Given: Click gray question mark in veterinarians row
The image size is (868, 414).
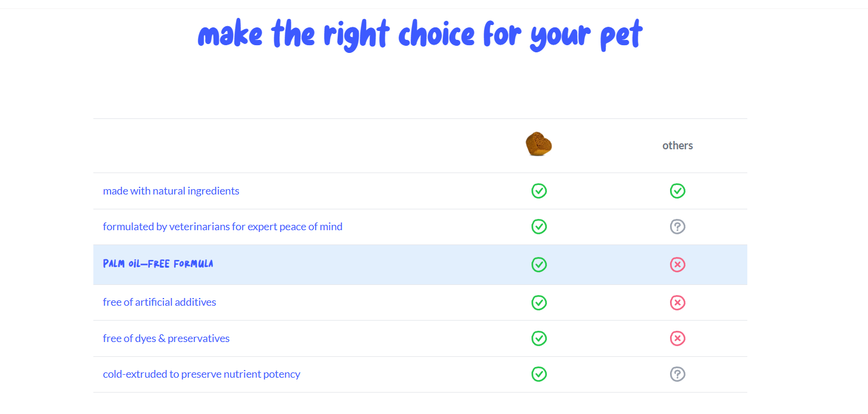Looking at the screenshot, I should click(678, 227).
